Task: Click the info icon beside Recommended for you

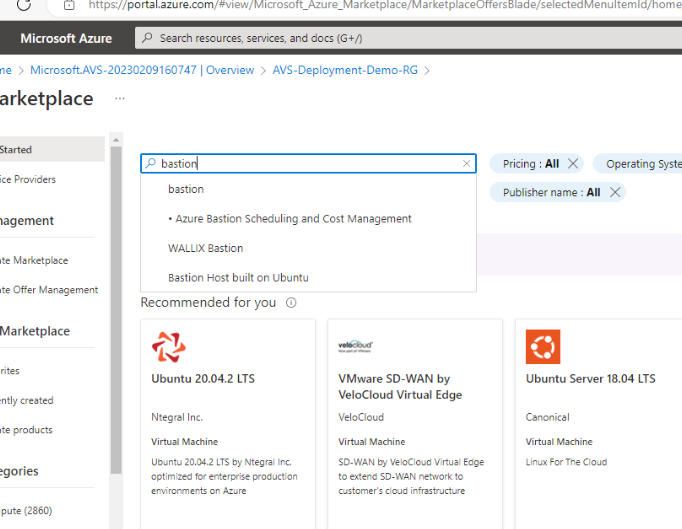Action: click(291, 302)
